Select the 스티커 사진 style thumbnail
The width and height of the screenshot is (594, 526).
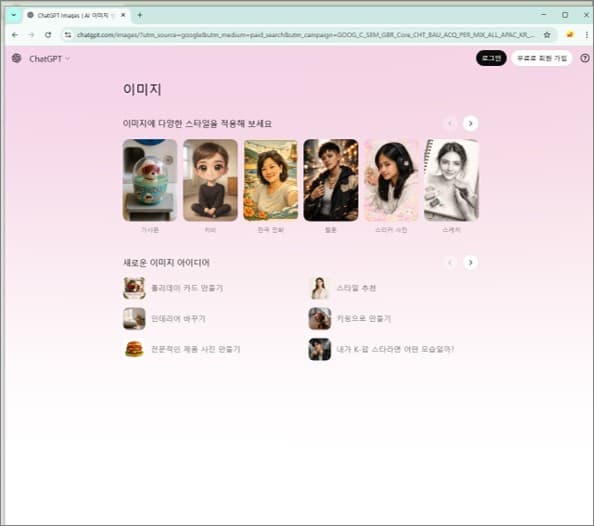pos(391,180)
